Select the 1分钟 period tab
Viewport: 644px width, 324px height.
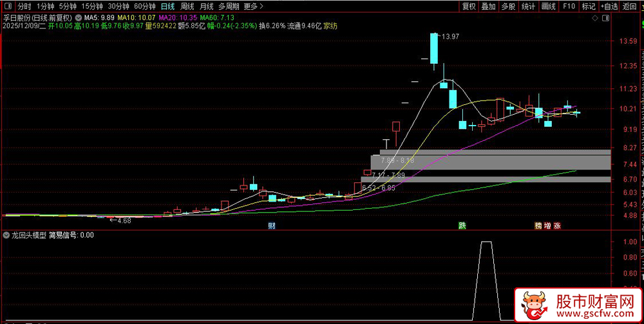[46, 6]
